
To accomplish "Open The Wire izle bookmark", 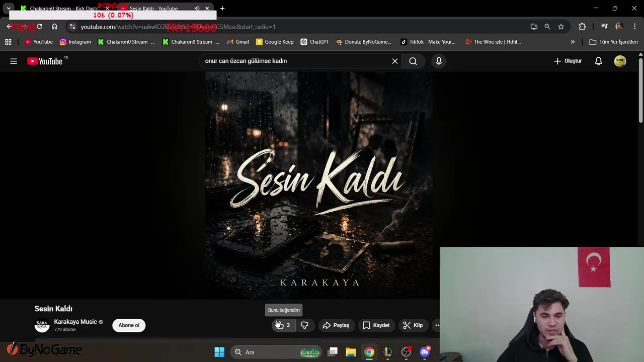I will pos(493,42).
